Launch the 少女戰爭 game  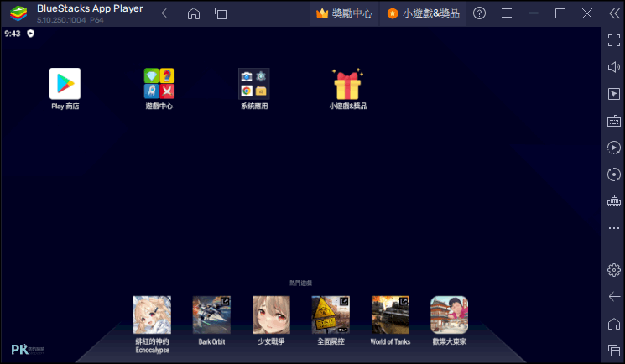[271, 315]
